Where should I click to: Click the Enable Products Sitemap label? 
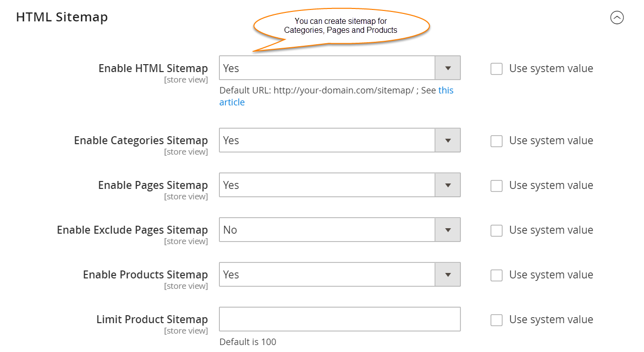click(145, 274)
